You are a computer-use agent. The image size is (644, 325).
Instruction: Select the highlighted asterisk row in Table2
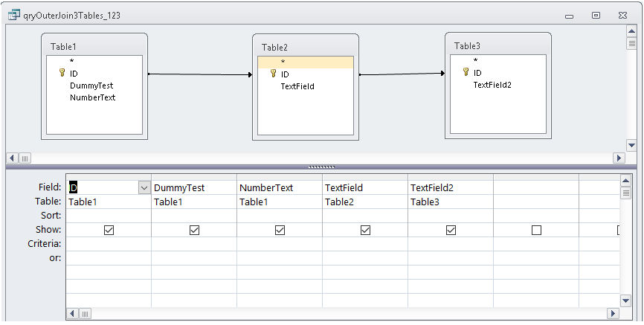tap(305, 62)
